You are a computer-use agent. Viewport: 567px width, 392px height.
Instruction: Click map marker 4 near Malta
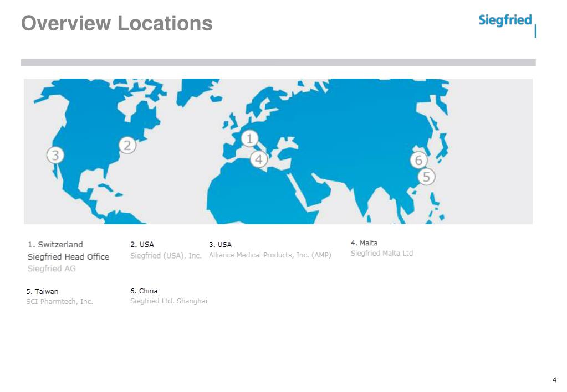click(x=259, y=159)
